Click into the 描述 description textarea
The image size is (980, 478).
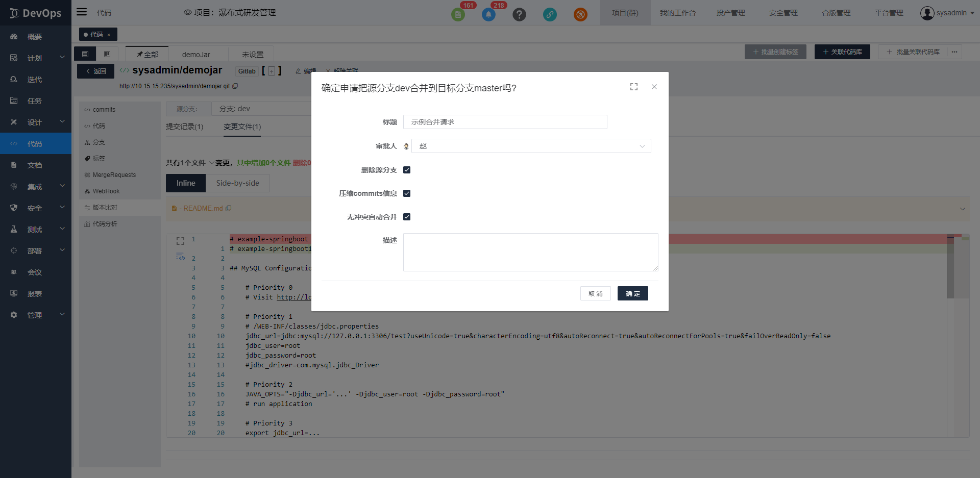tap(530, 252)
